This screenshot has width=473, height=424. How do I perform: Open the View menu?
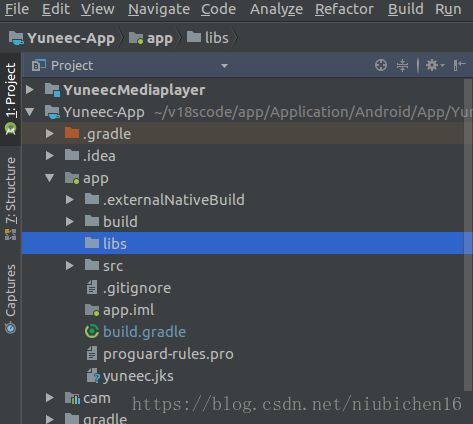tap(98, 9)
